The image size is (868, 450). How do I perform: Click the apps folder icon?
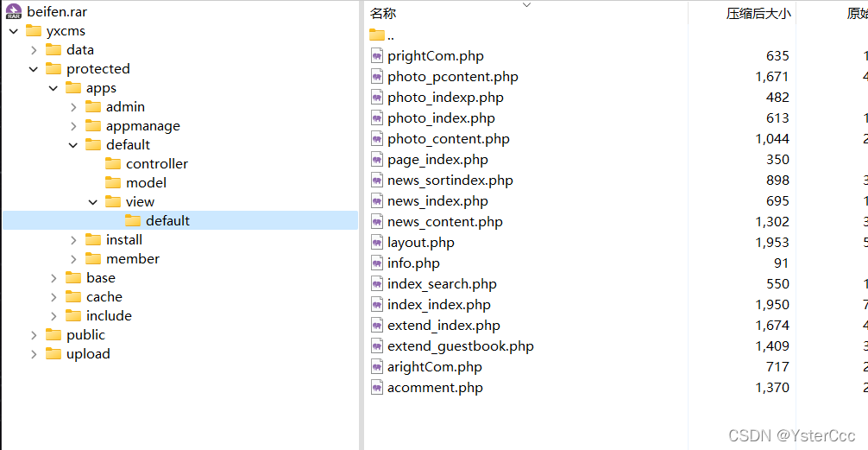tap(73, 87)
